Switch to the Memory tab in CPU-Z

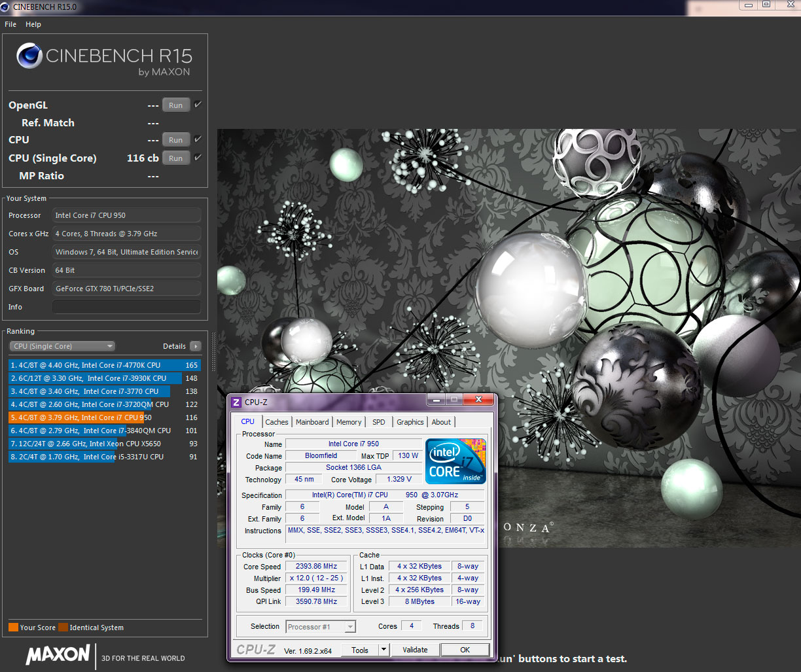(x=349, y=422)
